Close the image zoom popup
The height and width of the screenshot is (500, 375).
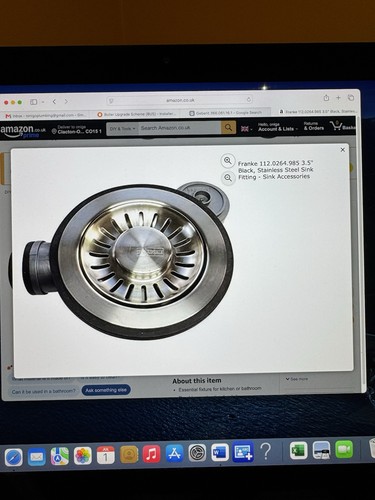click(342, 150)
